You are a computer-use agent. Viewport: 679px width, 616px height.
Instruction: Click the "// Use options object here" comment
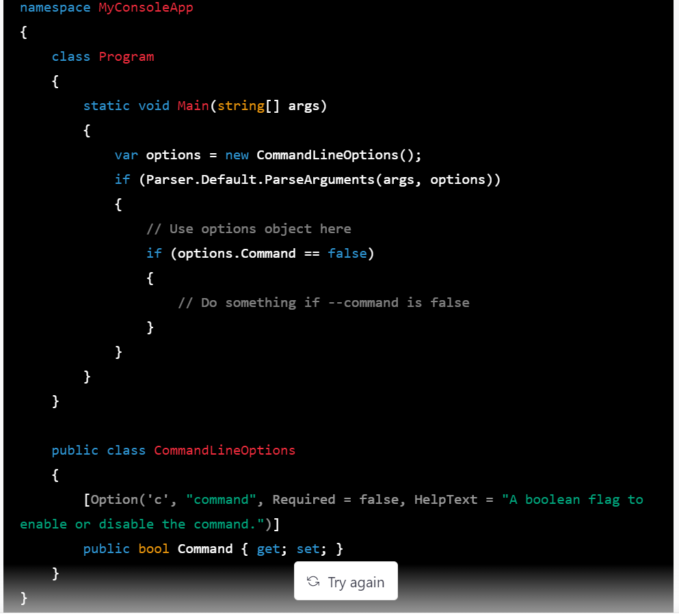pyautogui.click(x=248, y=229)
